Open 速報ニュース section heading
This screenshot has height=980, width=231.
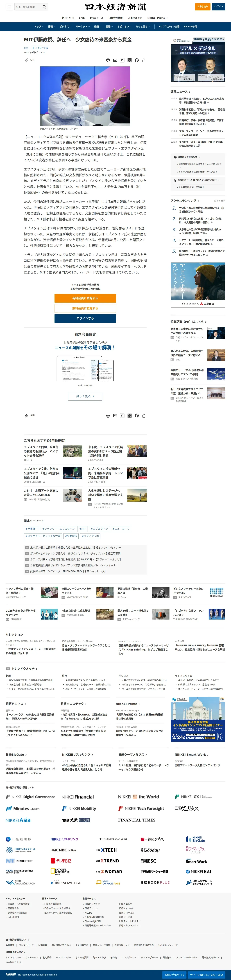click(180, 92)
